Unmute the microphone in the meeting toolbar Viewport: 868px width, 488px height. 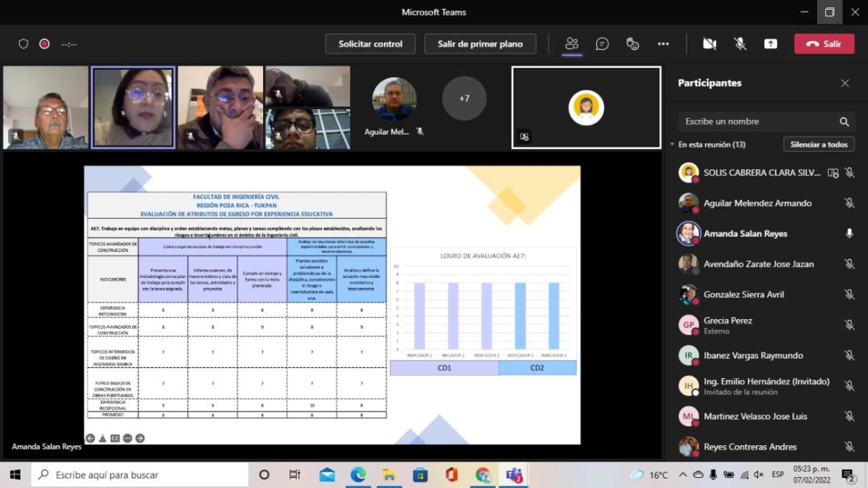[x=740, y=44]
